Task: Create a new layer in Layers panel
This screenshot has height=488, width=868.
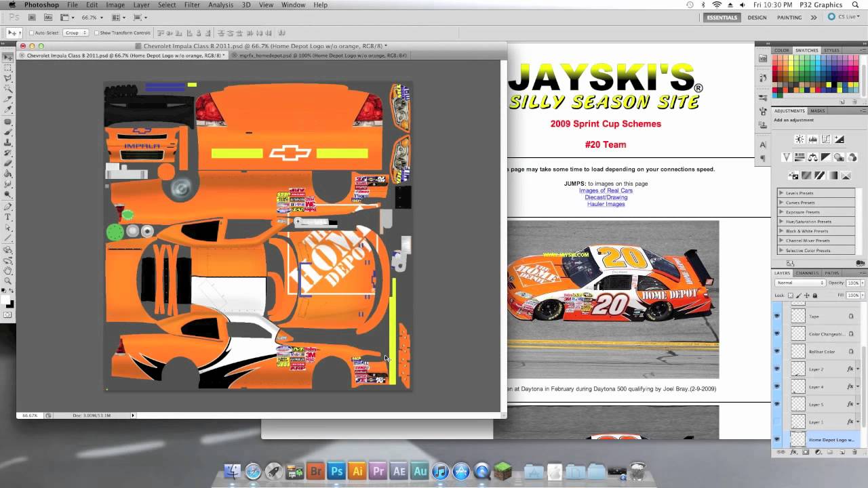Action: pos(842,452)
